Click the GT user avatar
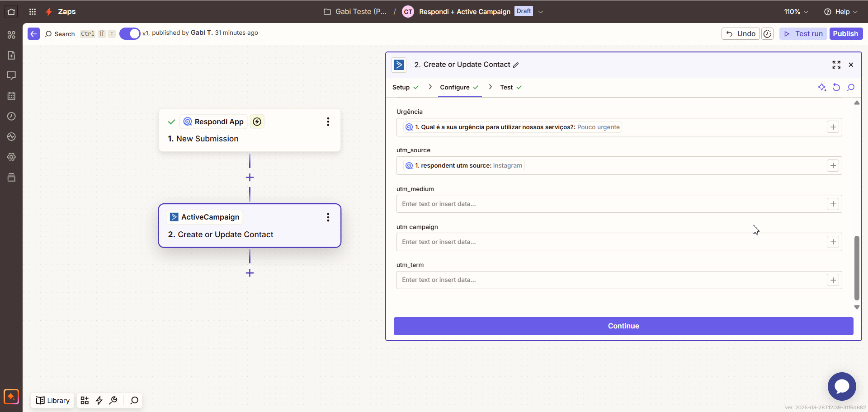The height and width of the screenshot is (412, 868). click(x=408, y=12)
